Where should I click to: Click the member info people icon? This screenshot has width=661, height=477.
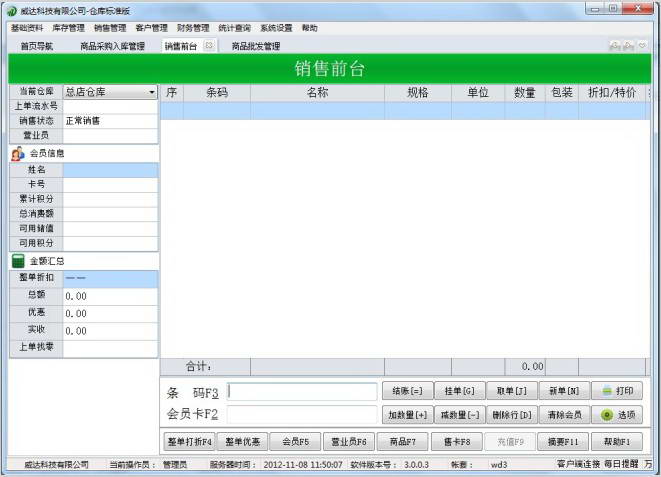(18, 154)
